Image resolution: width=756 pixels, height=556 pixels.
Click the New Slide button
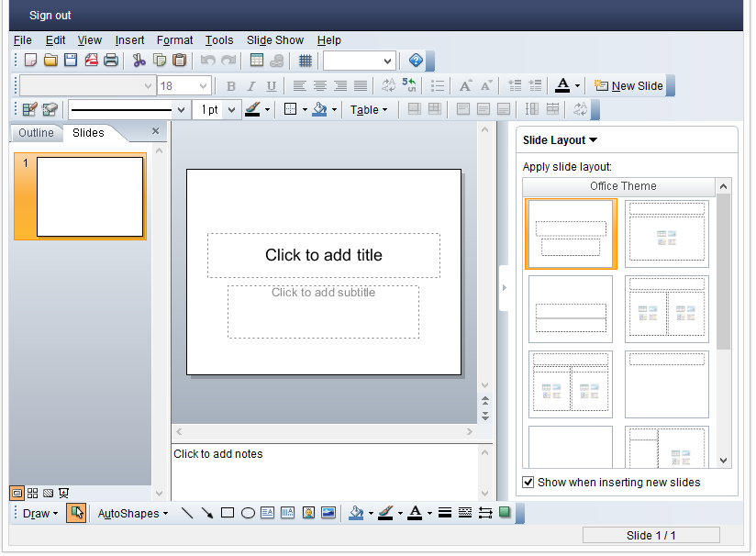click(x=628, y=86)
